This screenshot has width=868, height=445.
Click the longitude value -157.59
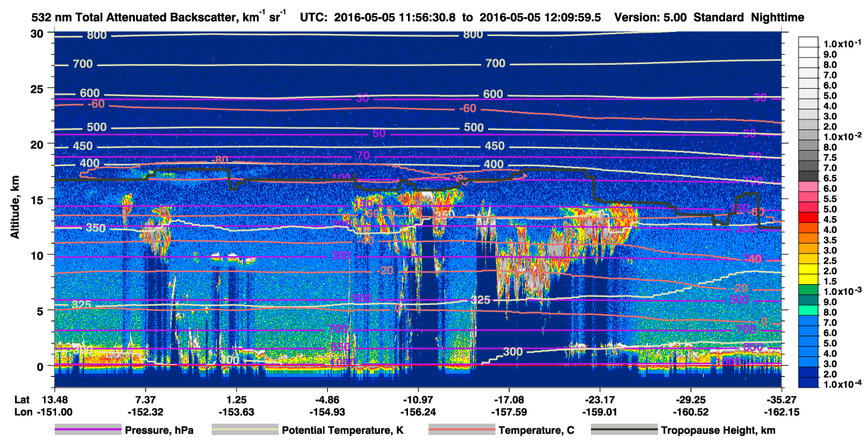point(509,412)
